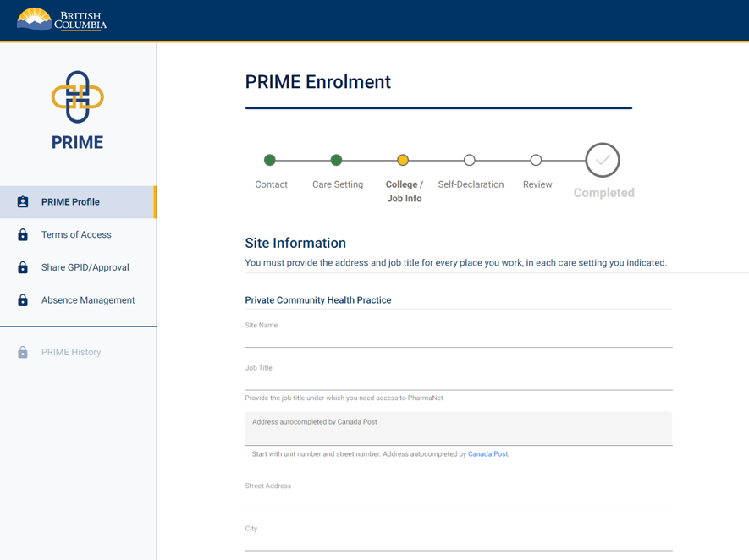Open the Canada Post link
749x560 pixels.
coord(487,453)
